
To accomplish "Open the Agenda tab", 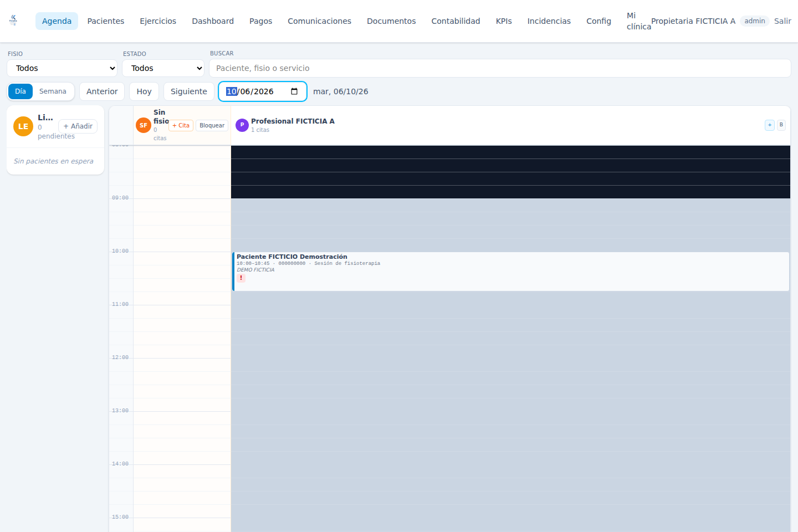I will 57,21.
